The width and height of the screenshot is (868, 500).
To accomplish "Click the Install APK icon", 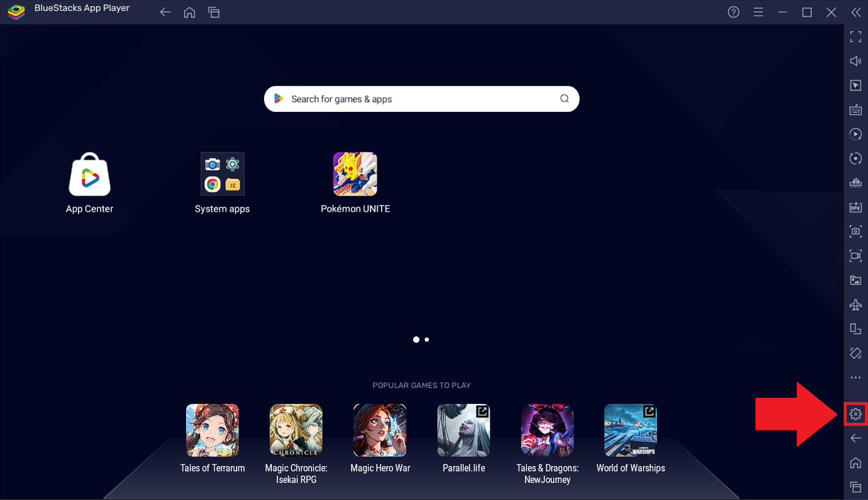I will tap(855, 207).
